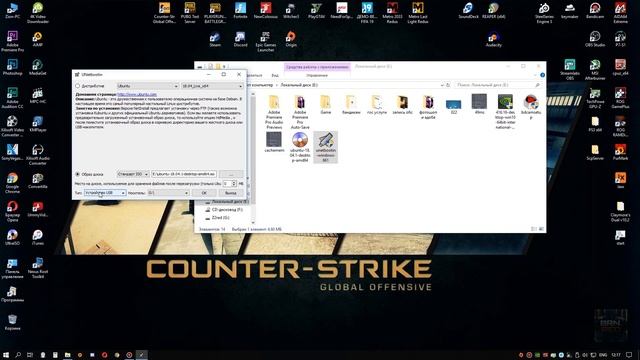Switch Explorer to large icons view
This screenshot has width=640, height=360.
(x=541, y=229)
